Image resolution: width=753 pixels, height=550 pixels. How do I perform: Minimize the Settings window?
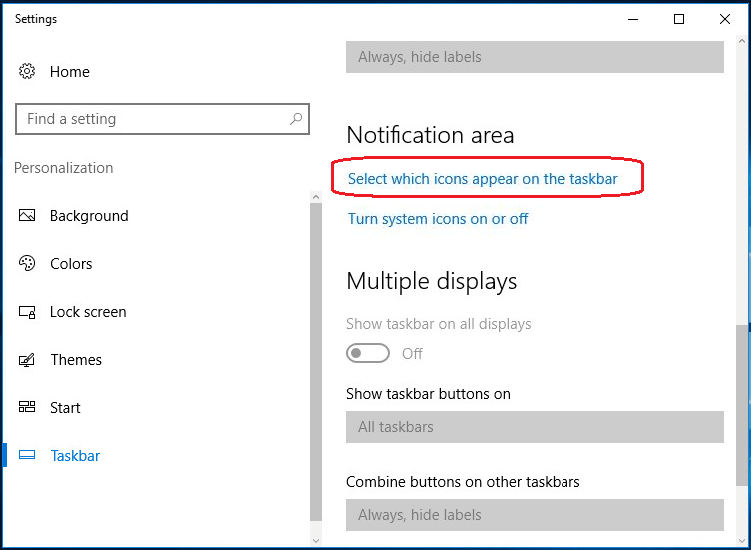click(x=632, y=19)
